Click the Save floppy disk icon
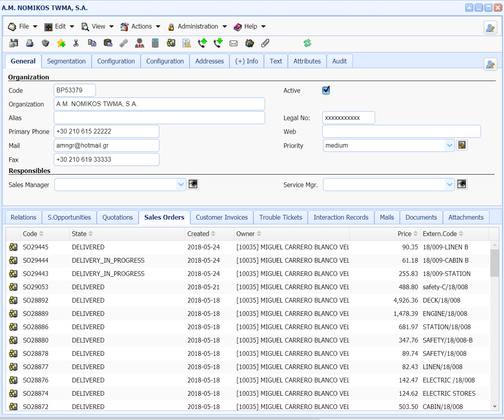This screenshot has width=504, height=420. [x=14, y=43]
